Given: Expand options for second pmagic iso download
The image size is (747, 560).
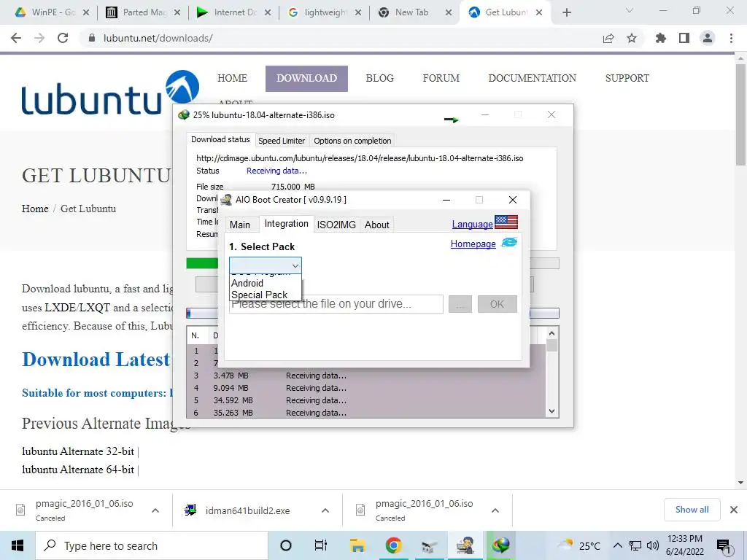Looking at the screenshot, I should (495, 510).
